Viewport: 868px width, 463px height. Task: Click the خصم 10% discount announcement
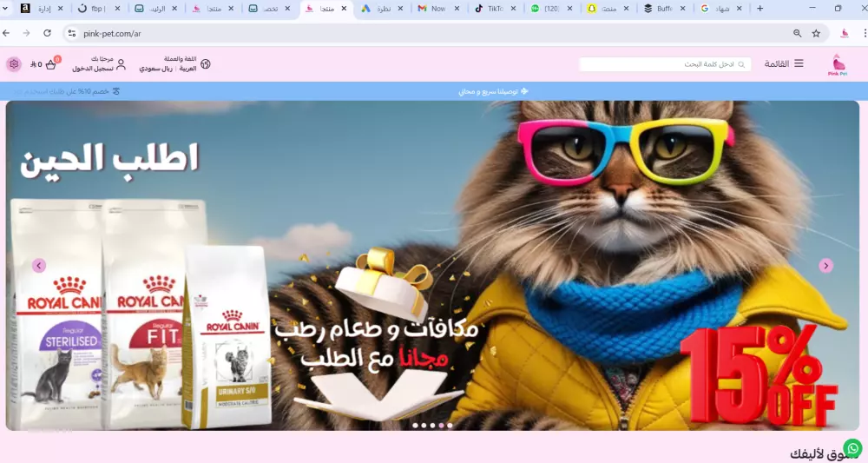(67, 91)
